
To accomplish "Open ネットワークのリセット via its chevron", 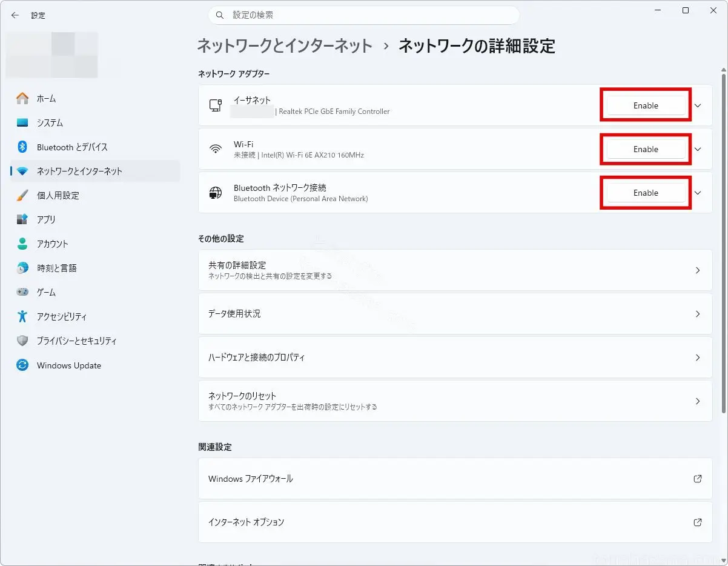I will 698,401.
